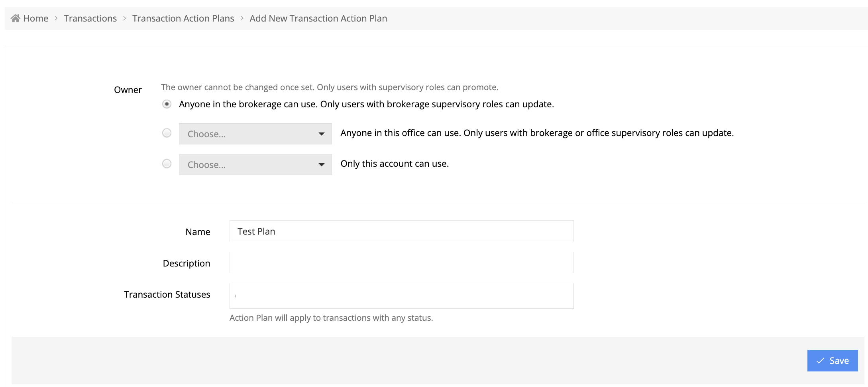
Task: Select the office owner radio button
Action: (x=167, y=133)
